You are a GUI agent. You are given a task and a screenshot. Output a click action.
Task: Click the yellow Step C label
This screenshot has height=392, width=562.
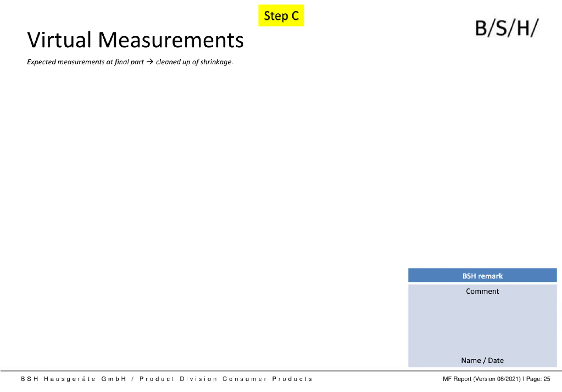pyautogui.click(x=281, y=15)
